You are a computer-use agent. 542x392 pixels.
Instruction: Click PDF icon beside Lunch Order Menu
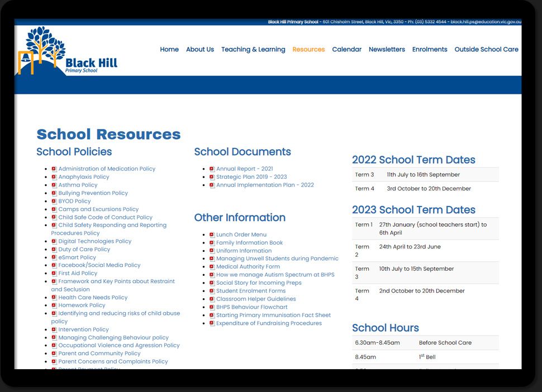[212, 235]
